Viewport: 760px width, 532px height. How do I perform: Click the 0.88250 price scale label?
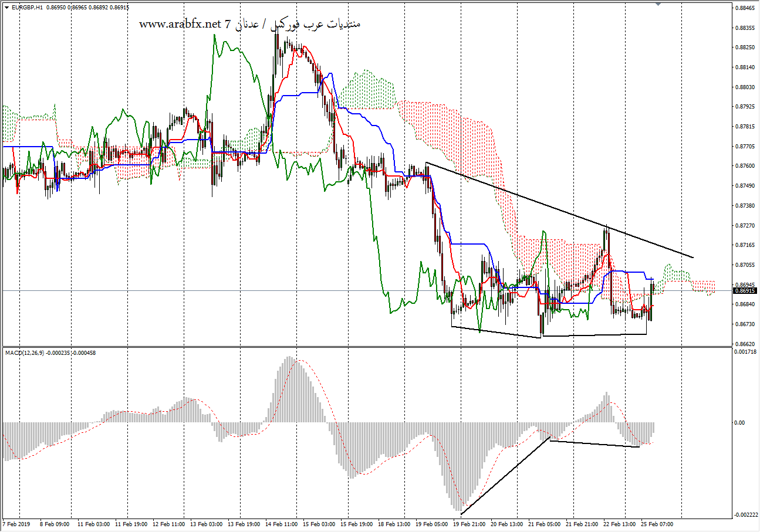[745, 48]
